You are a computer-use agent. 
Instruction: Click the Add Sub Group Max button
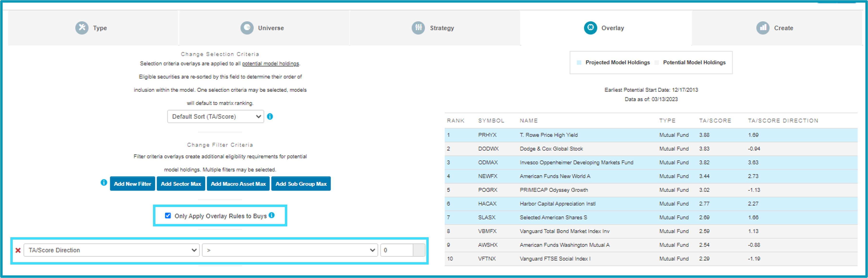pyautogui.click(x=301, y=184)
